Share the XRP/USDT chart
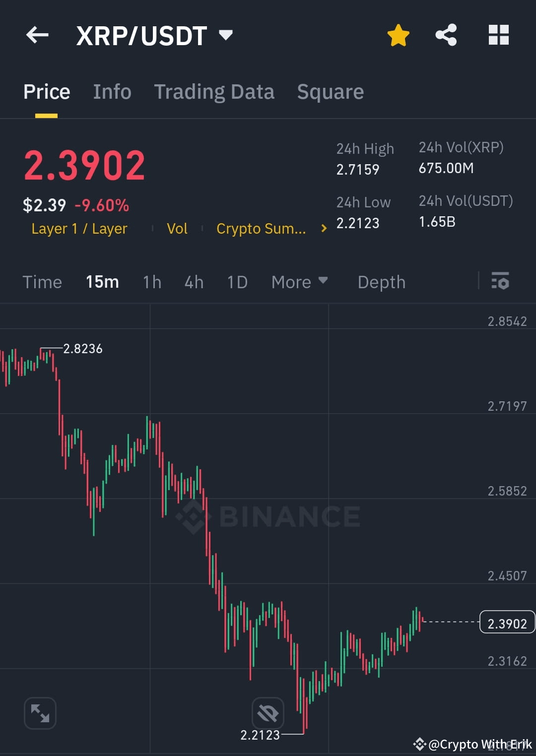This screenshot has height=756, width=536. (446, 34)
